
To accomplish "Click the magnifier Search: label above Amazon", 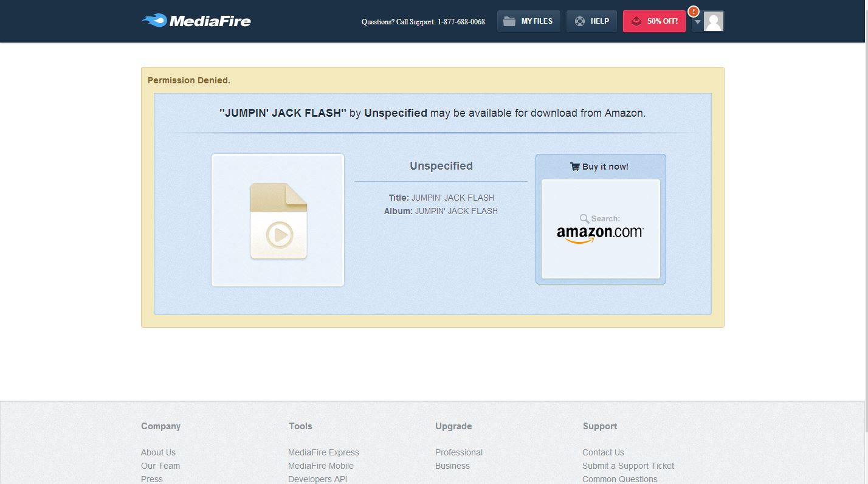I will (599, 218).
